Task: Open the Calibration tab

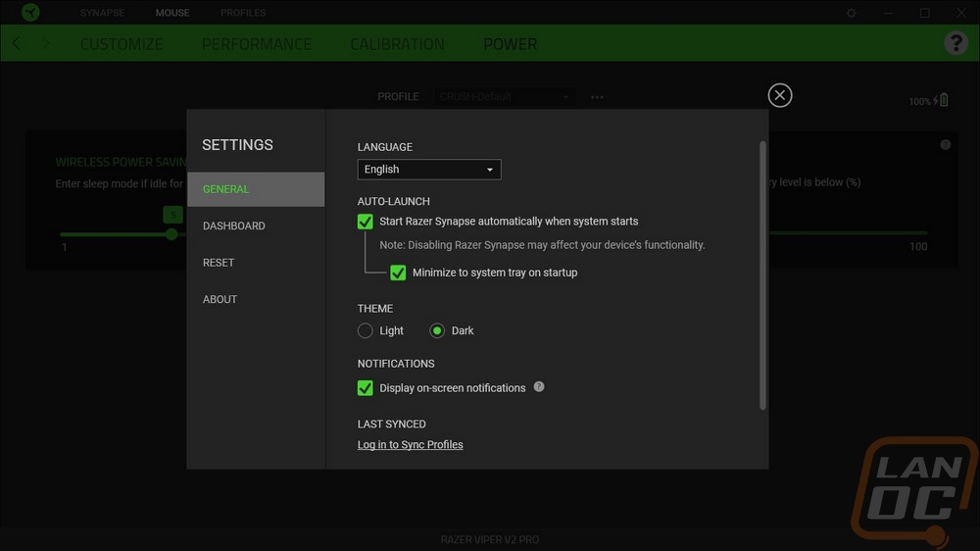Action: click(397, 44)
